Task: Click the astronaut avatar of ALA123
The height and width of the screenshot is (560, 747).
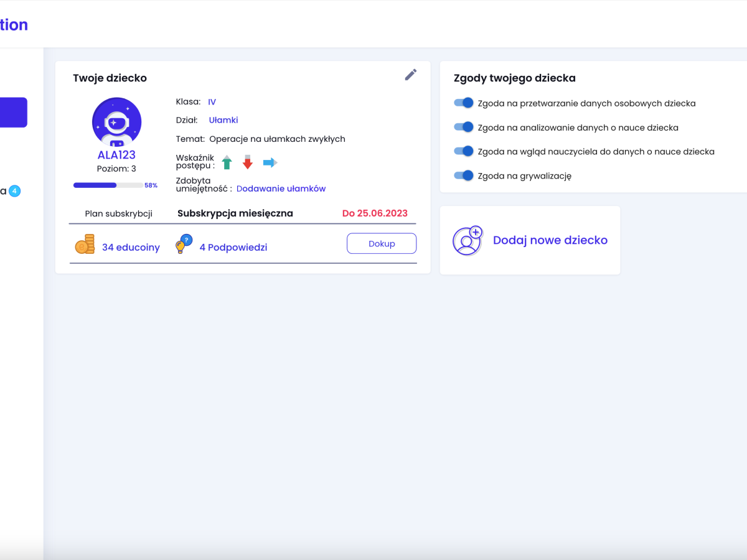Action: coord(116,122)
